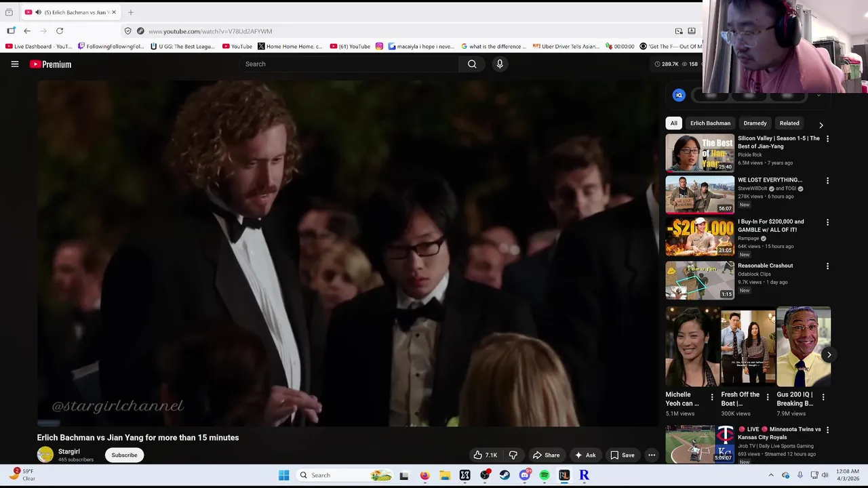Open options for Michelle Yeoh Short
Image resolution: width=868 pixels, height=488 pixels.
click(x=712, y=397)
